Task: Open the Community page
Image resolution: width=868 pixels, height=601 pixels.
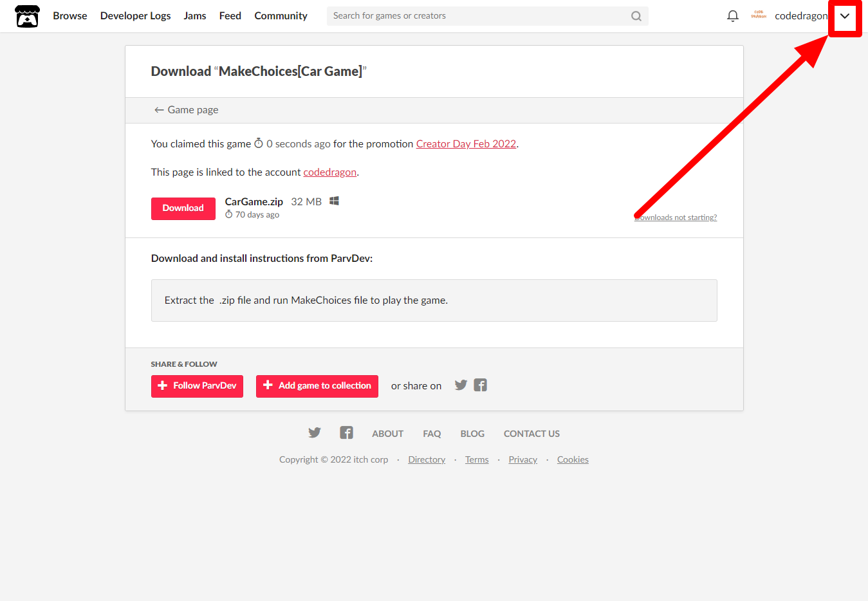Action: 281,16
